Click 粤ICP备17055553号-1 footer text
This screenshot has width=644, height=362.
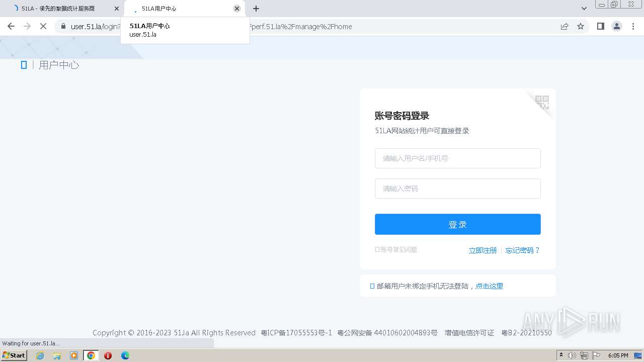[296, 333]
